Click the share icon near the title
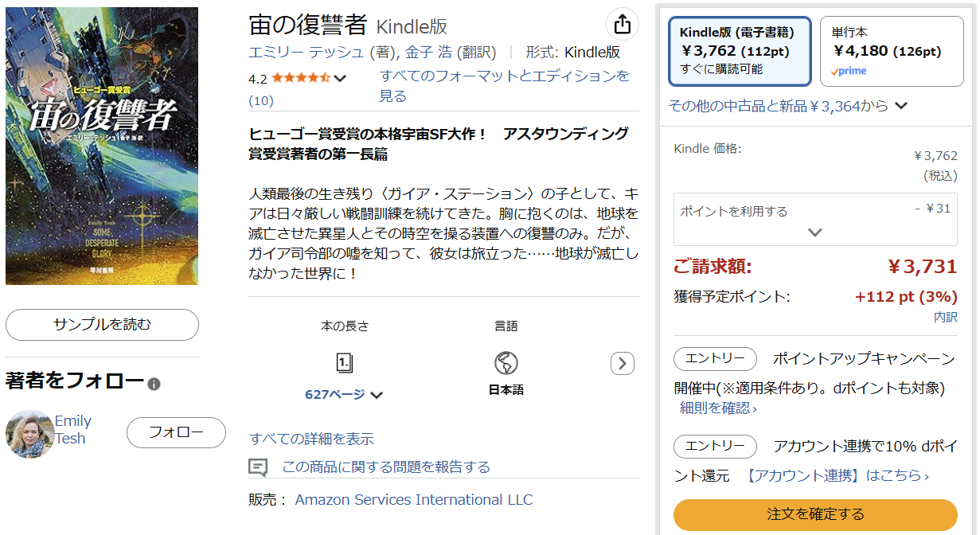 tap(623, 25)
